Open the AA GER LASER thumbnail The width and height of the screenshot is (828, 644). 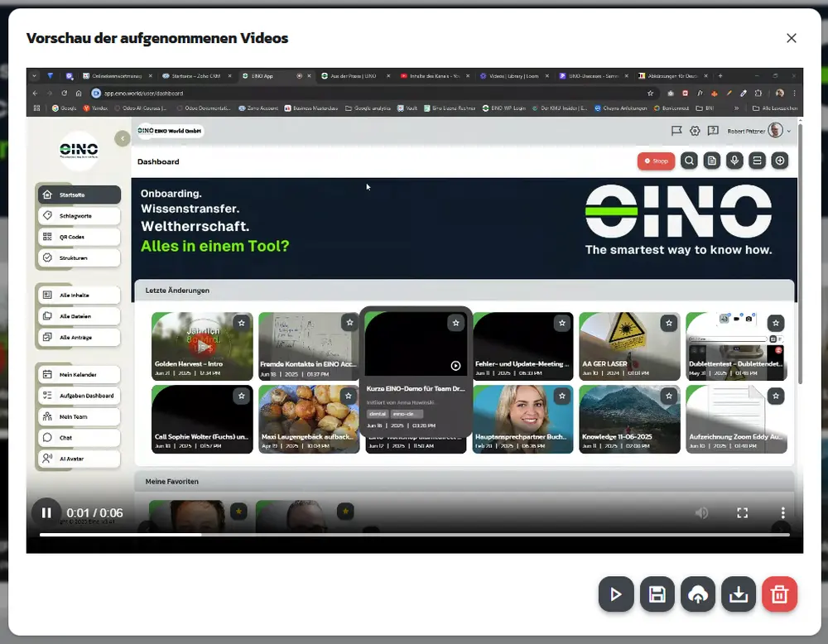629,346
